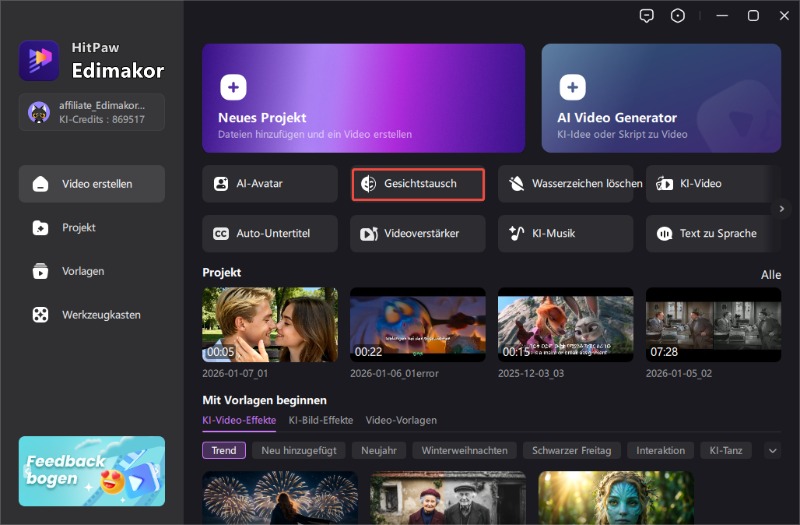Show Alle projects

[x=771, y=275]
